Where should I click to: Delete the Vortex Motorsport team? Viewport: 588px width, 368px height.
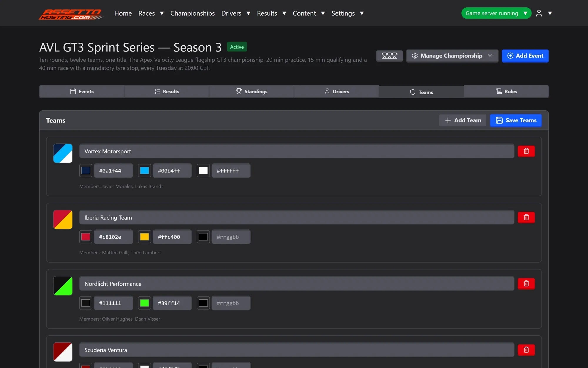[x=526, y=151]
